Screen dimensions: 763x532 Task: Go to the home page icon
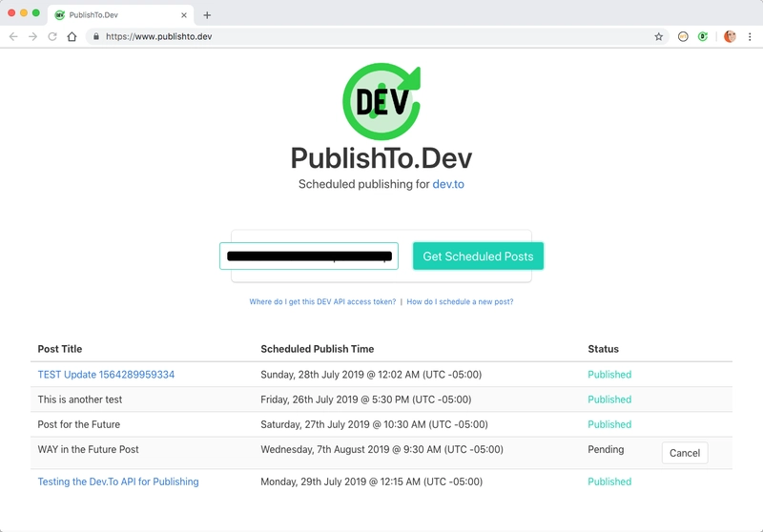pyautogui.click(x=72, y=36)
